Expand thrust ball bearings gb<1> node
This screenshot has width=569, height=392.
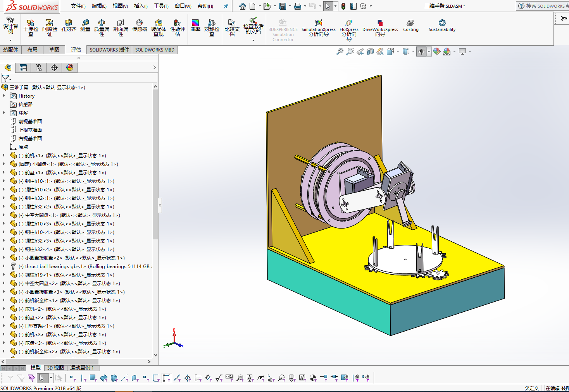4,266
